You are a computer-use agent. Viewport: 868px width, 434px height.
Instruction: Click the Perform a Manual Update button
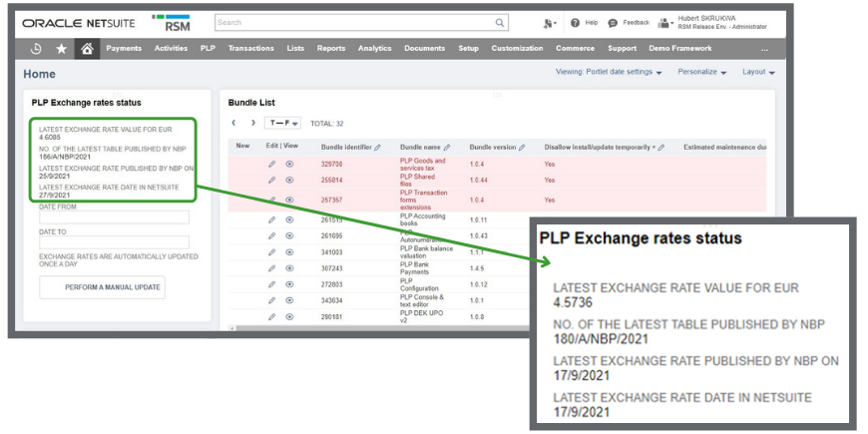102,287
